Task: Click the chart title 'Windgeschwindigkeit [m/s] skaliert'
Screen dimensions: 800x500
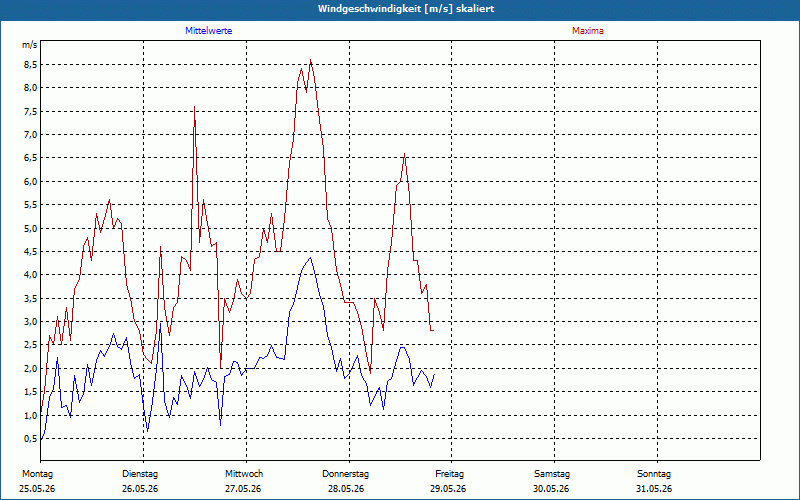Action: click(406, 9)
